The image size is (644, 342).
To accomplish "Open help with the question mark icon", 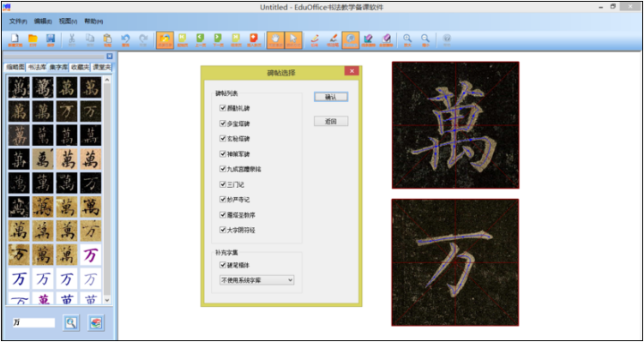I will click(x=447, y=40).
